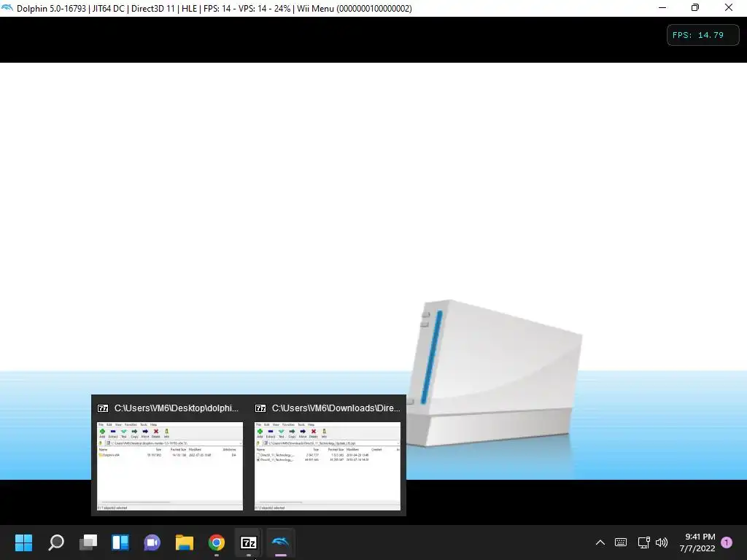Open the Widgets panel icon
The height and width of the screenshot is (560, 747).
pyautogui.click(x=120, y=542)
